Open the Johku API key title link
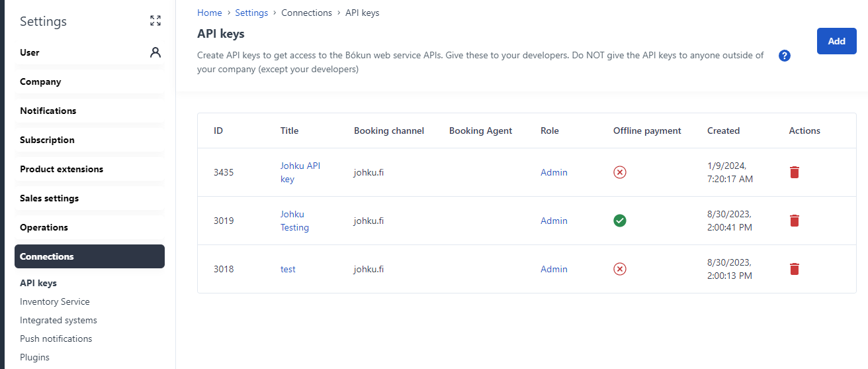The width and height of the screenshot is (868, 369). [x=300, y=172]
